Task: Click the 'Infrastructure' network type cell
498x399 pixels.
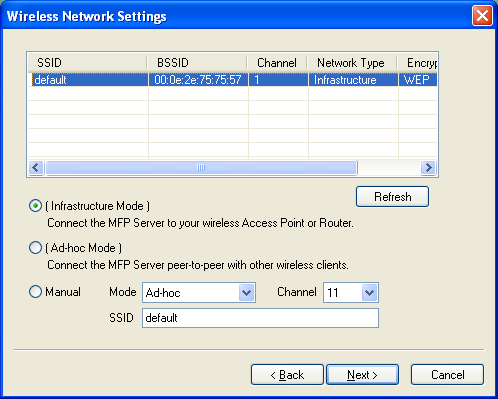Action: tap(353, 80)
